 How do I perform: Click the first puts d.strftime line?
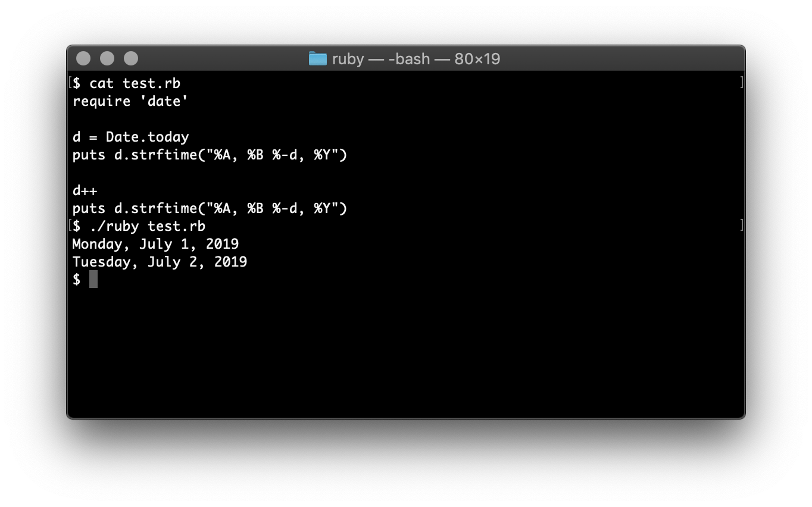coord(210,155)
